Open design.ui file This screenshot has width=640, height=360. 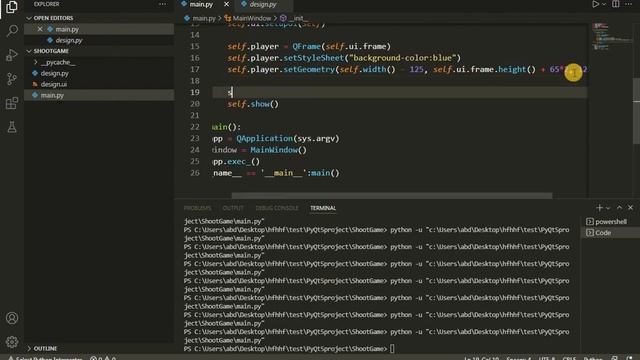click(x=99, y=84)
